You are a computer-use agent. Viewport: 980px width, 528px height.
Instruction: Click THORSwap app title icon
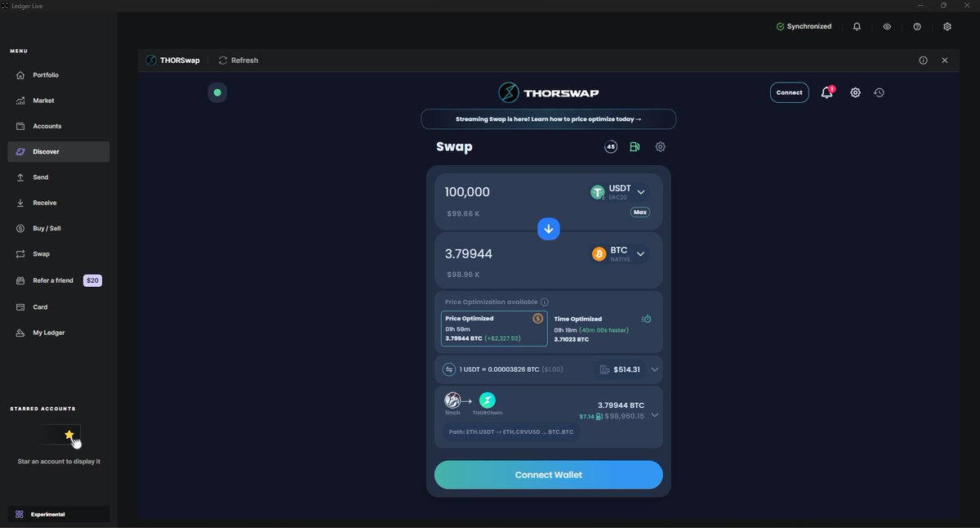coord(150,60)
